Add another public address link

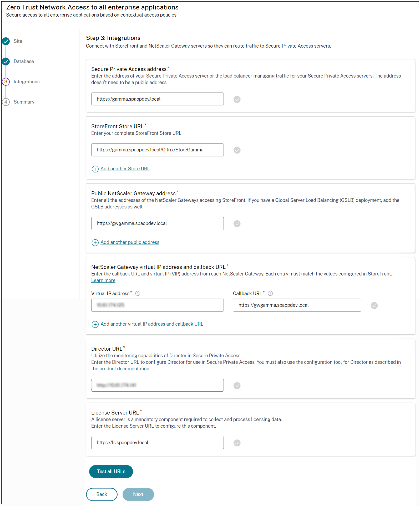[130, 242]
